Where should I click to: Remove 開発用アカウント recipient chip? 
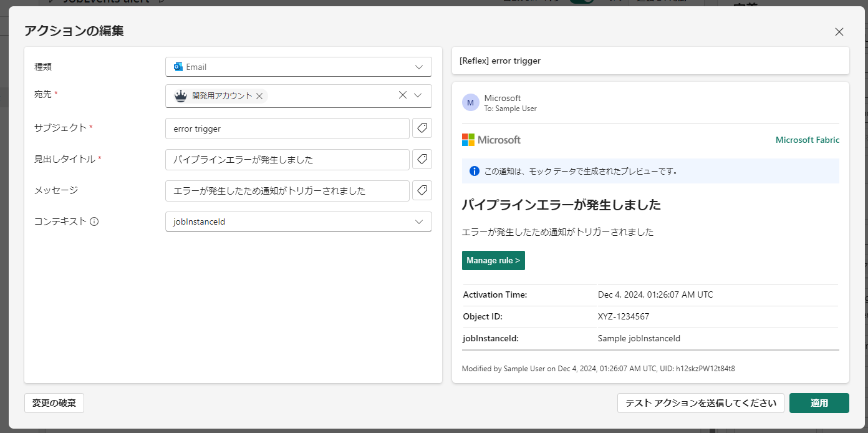point(259,96)
